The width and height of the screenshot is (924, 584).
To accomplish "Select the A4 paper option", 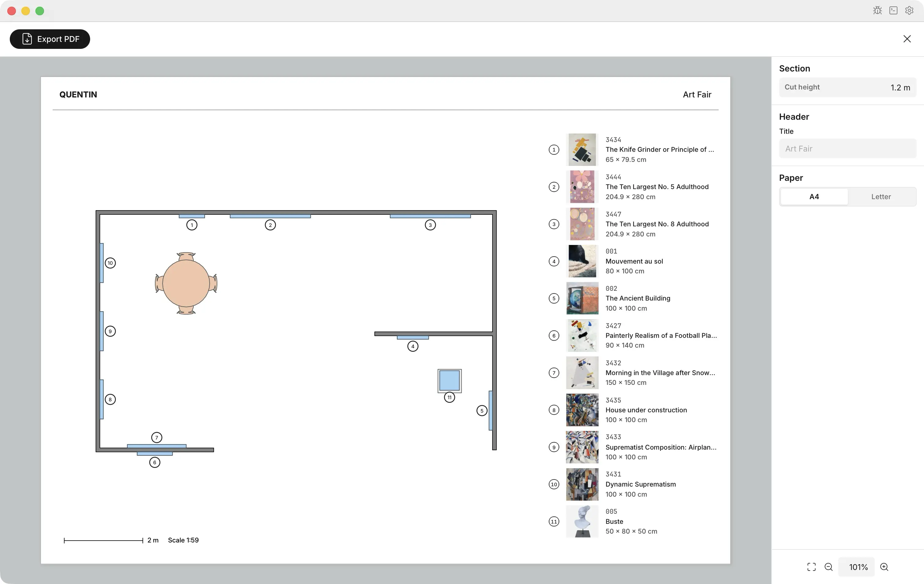I will tap(814, 197).
